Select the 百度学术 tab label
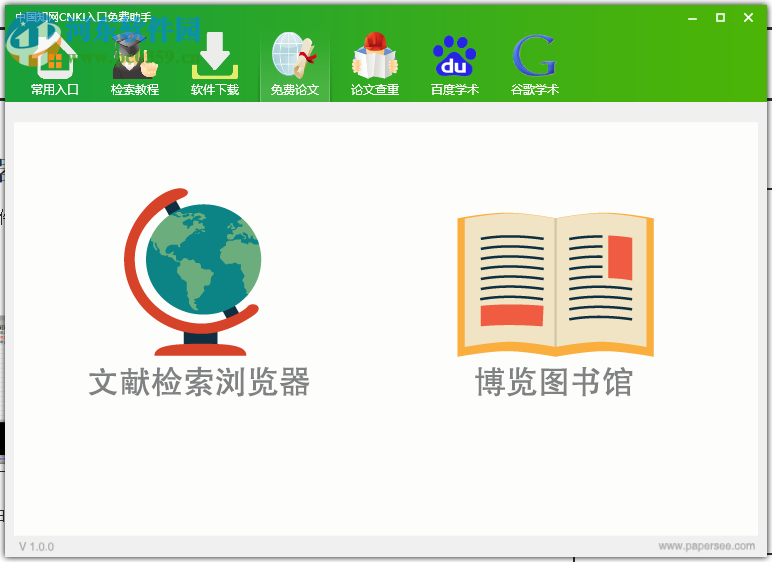772x562 pixels. (x=454, y=90)
